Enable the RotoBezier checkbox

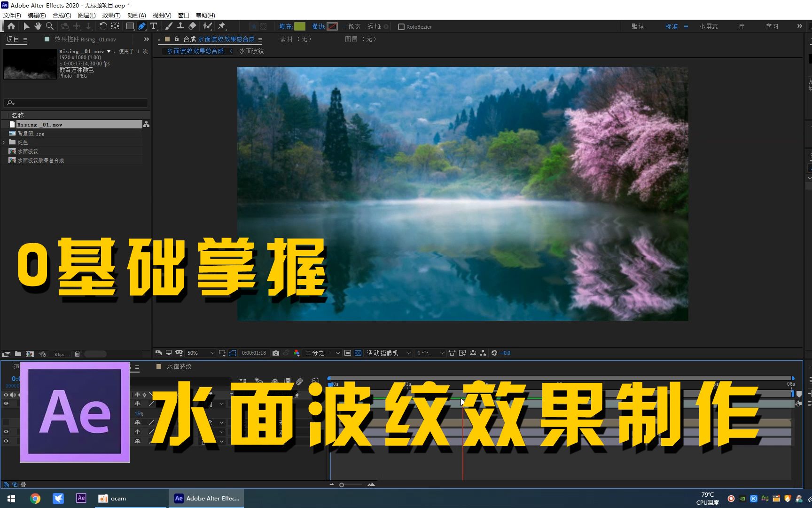coord(401,26)
